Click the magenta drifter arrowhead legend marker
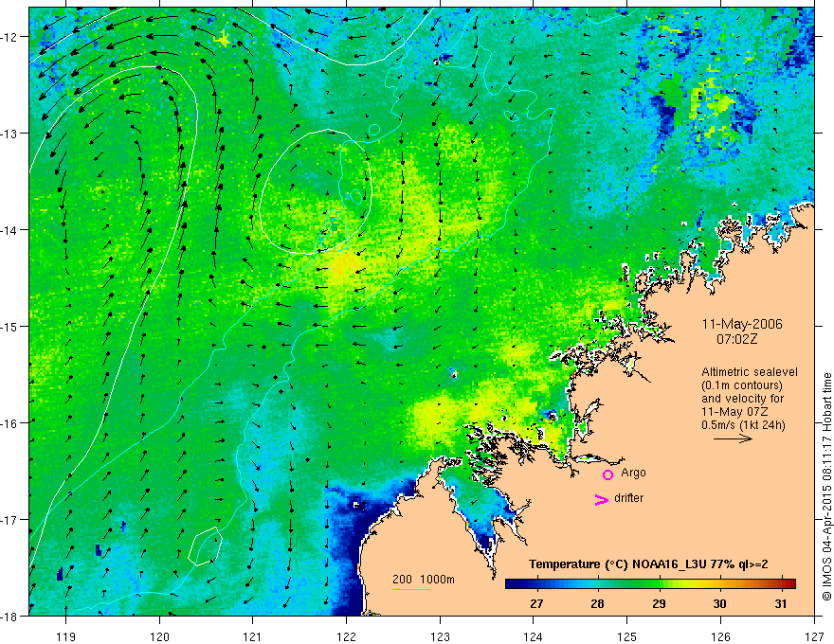Screen dimensions: 834x644 (602, 499)
